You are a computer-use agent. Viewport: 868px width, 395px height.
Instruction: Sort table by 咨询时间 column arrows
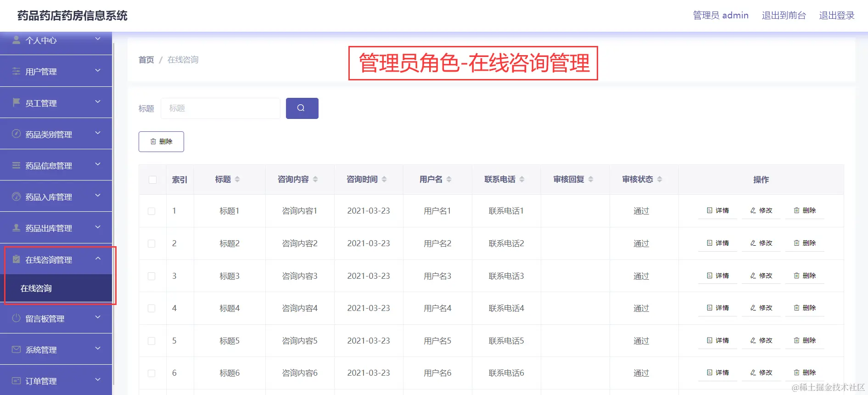point(384,180)
